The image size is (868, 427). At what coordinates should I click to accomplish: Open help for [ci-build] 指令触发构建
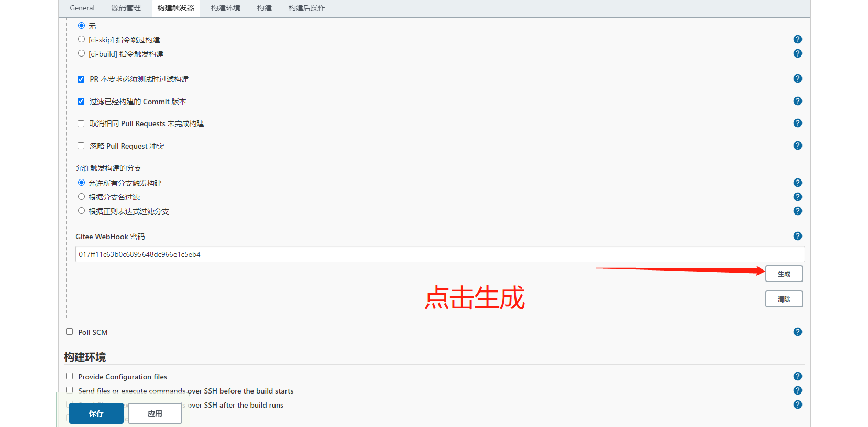coord(797,53)
